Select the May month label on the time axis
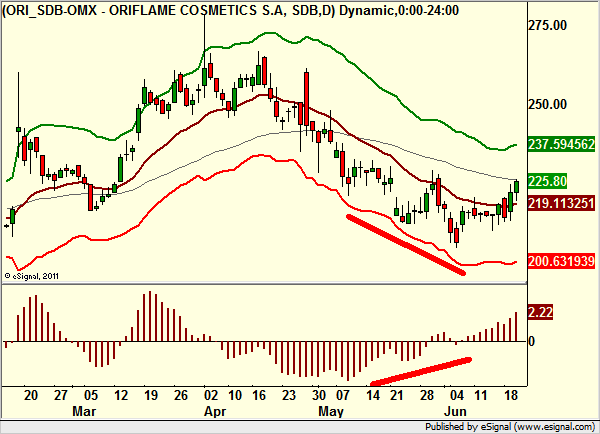The height and width of the screenshot is (434, 600). [x=331, y=411]
